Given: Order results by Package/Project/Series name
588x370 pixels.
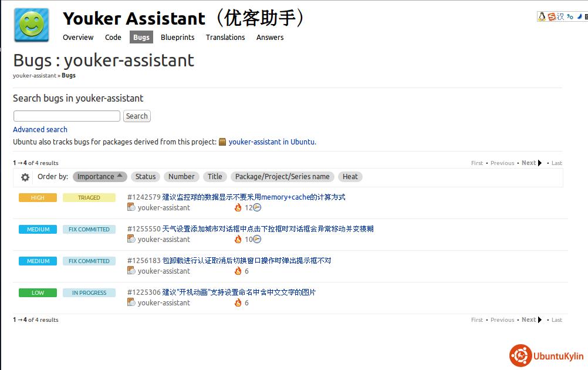Looking at the screenshot, I should click(282, 176).
